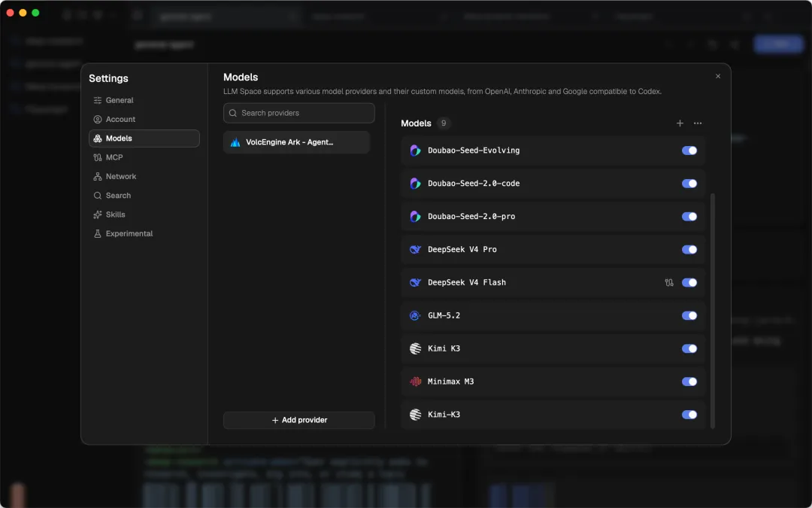Screen dimensions: 812x508
Task: Click Minimax M3 waveform icon
Action: [x=415, y=382]
